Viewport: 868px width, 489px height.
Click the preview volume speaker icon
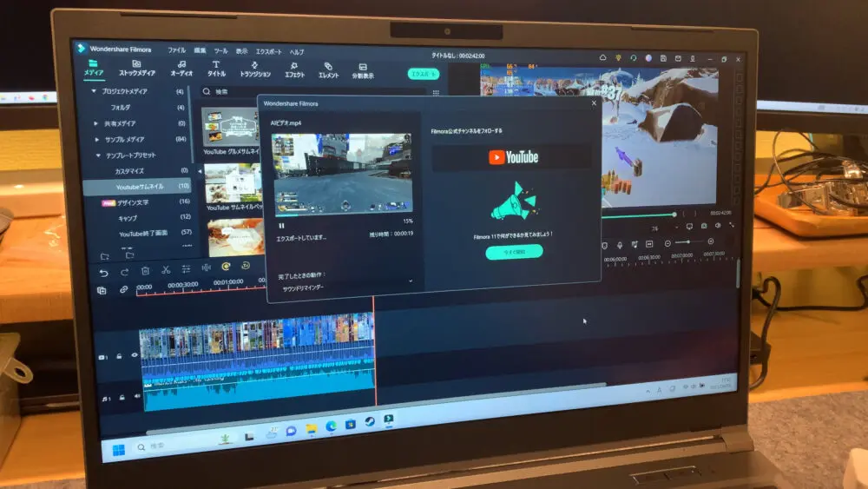pos(718,226)
